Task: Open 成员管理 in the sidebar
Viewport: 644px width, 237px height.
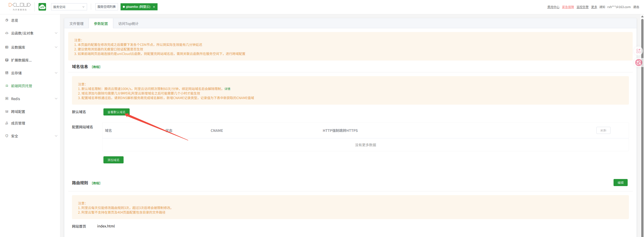Action: (18, 123)
